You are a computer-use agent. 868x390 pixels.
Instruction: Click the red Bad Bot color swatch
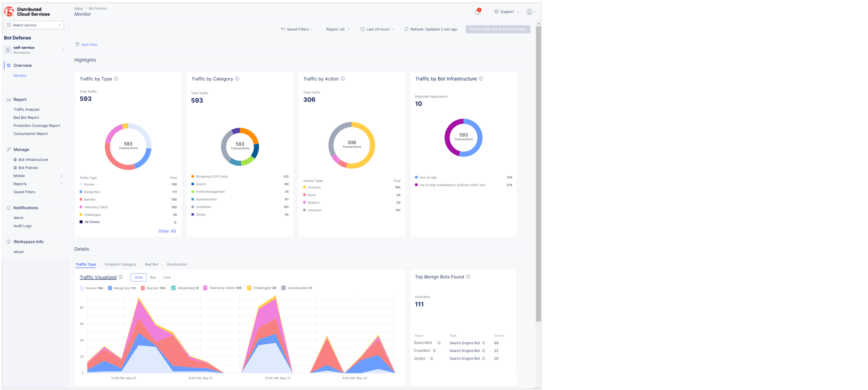point(81,199)
